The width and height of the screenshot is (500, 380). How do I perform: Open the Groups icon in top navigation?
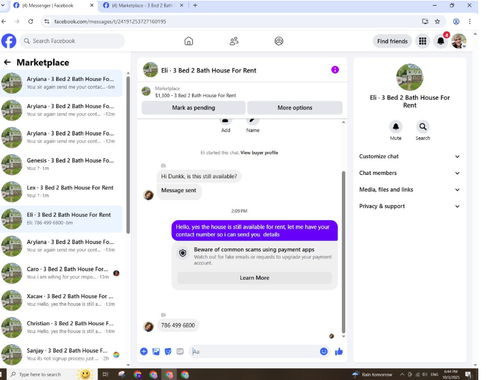pyautogui.click(x=279, y=41)
